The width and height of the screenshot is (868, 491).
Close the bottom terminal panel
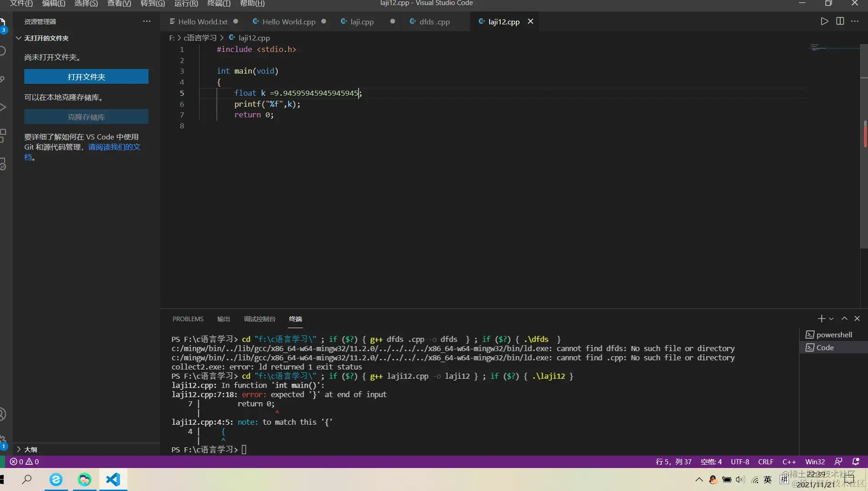[857, 318]
